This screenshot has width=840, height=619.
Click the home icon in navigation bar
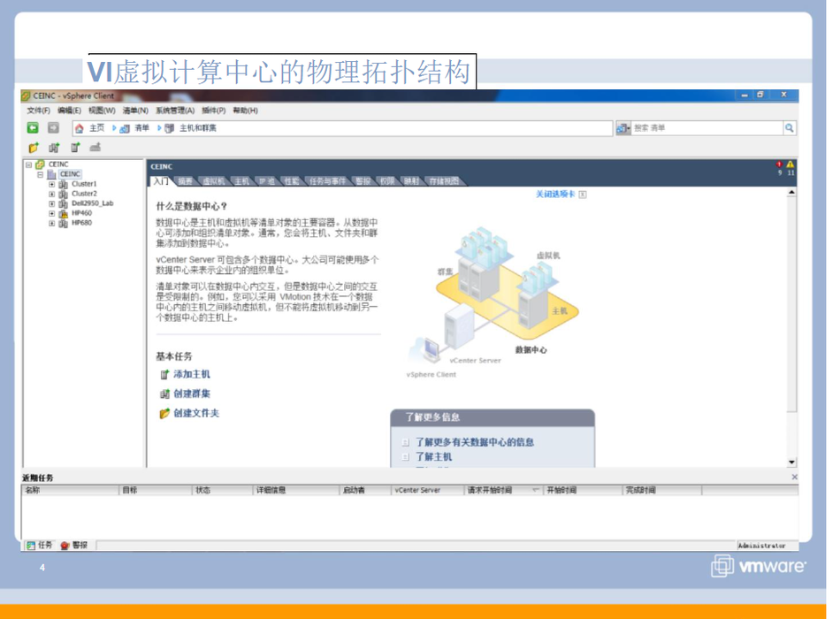click(80, 128)
